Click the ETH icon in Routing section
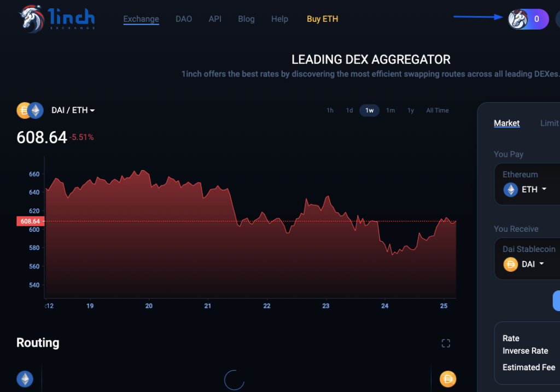560x392 pixels. [x=25, y=379]
